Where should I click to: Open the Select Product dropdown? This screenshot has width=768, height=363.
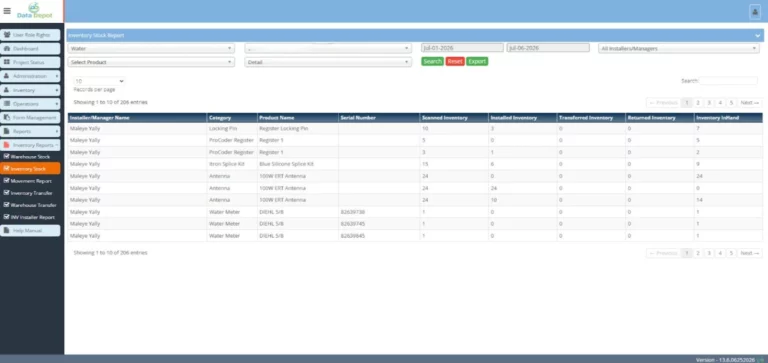coord(151,62)
